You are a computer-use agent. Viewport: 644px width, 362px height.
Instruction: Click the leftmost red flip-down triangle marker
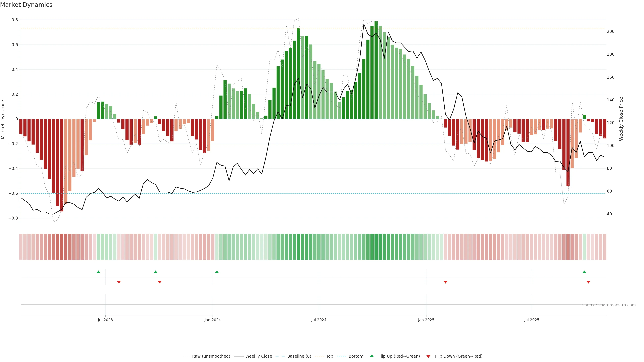(x=119, y=282)
